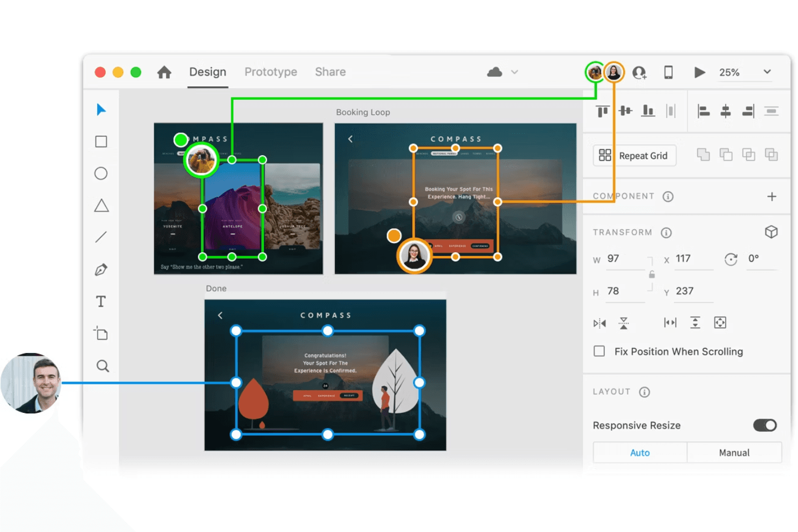Switch to the Design tab
798x532 pixels.
(208, 72)
